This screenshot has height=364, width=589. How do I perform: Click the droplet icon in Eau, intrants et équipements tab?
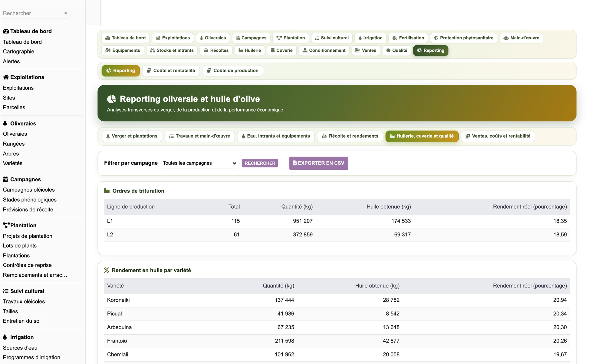[243, 136]
